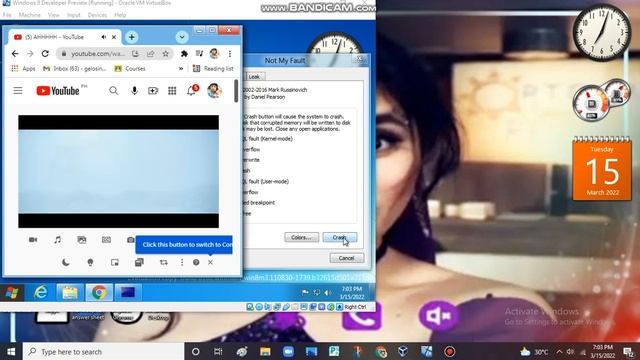640x360 pixels.
Task: Open the YouTube Create video icon
Action: point(153,91)
